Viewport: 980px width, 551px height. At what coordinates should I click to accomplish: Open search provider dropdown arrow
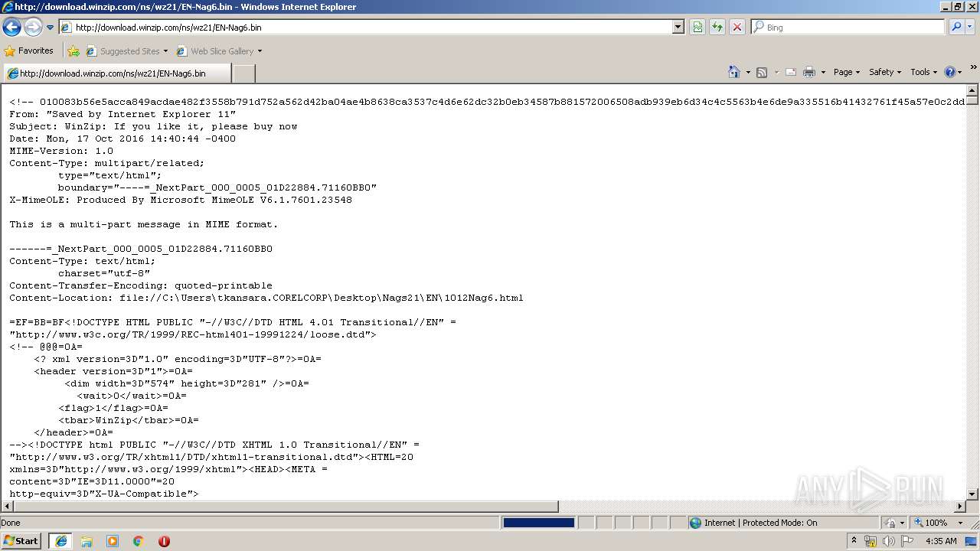970,27
